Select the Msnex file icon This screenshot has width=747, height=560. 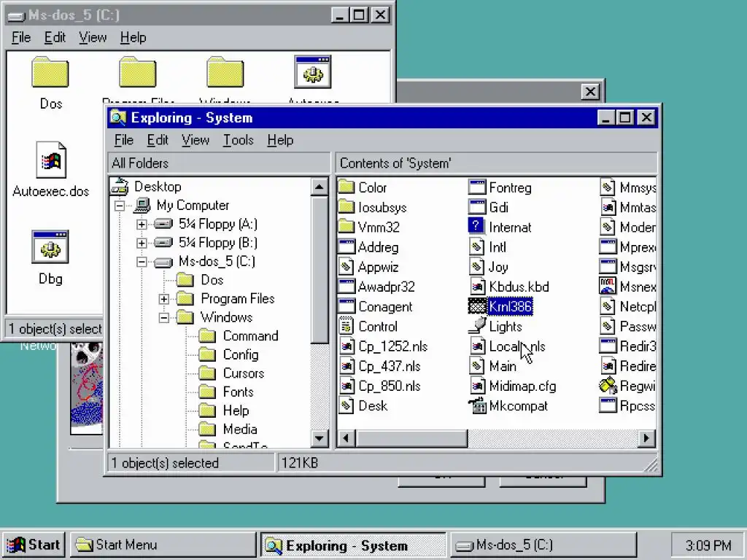pyautogui.click(x=608, y=286)
